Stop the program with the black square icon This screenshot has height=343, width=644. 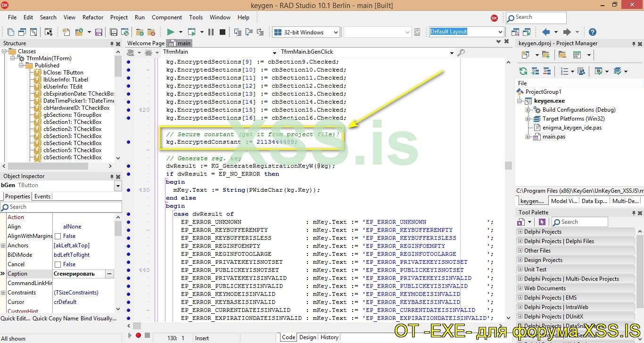(222, 32)
